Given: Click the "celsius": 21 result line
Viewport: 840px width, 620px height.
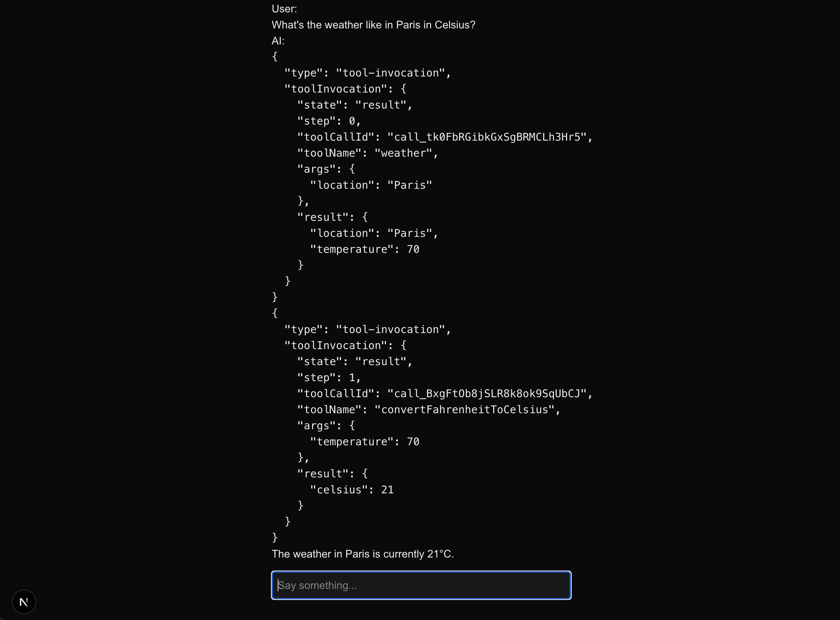Looking at the screenshot, I should click(x=352, y=490).
